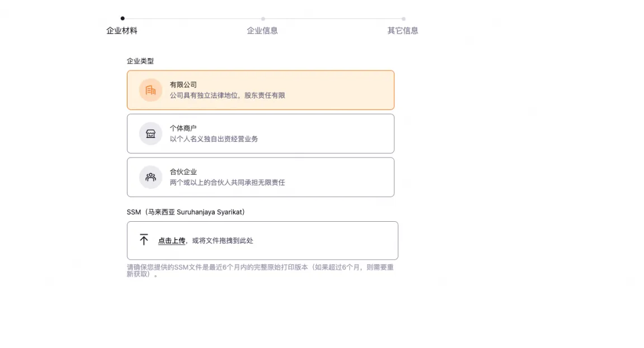Click the 公司具有独立法律地位 description text
Screen dimensions: 644x348
(228, 96)
